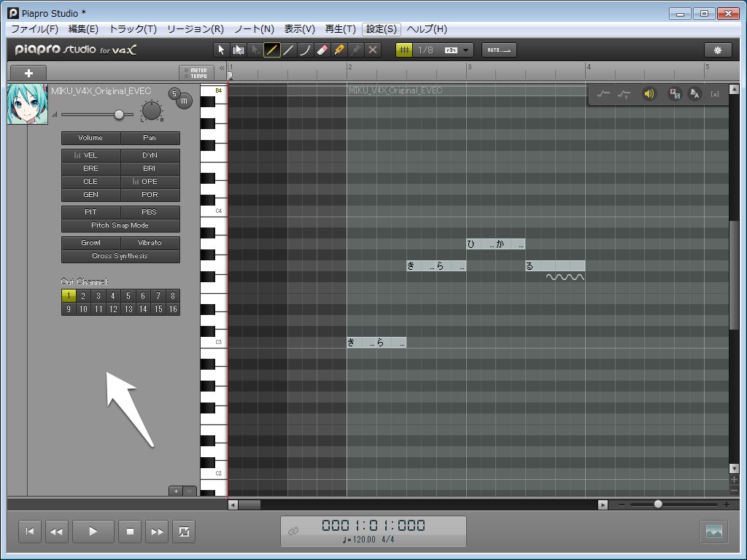
Task: Toggle the loop playback button
Action: (184, 532)
